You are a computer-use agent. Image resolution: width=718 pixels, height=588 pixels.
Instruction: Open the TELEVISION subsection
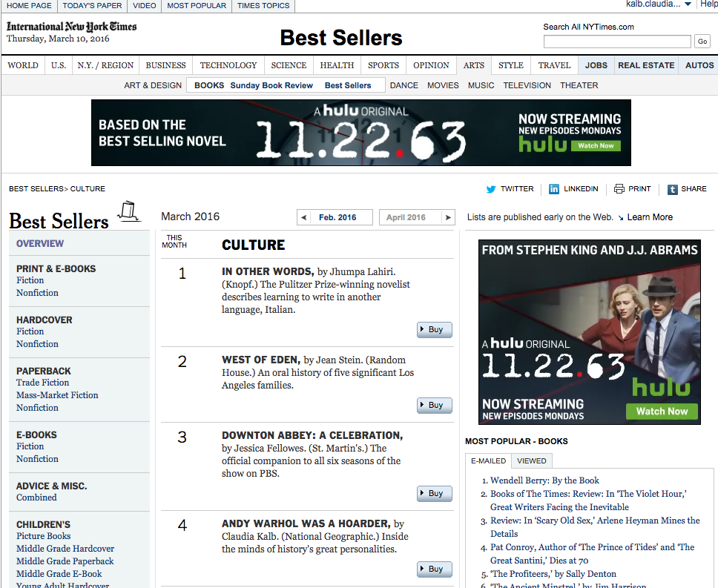point(527,85)
